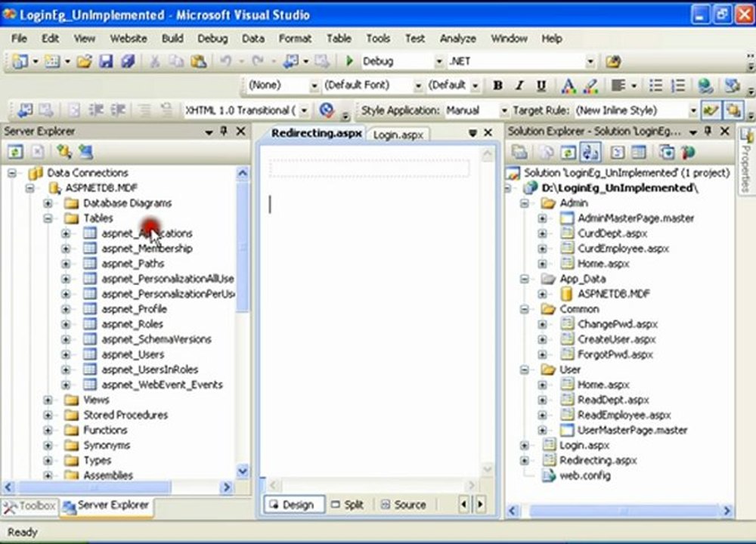Click the Paste toolbar icon
Screen dimensions: 756x544
[x=198, y=61]
